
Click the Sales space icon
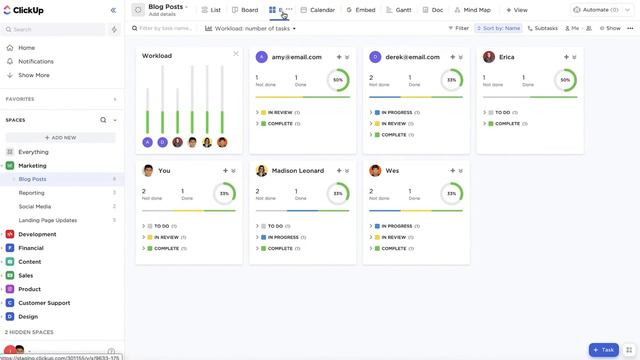tap(10, 276)
